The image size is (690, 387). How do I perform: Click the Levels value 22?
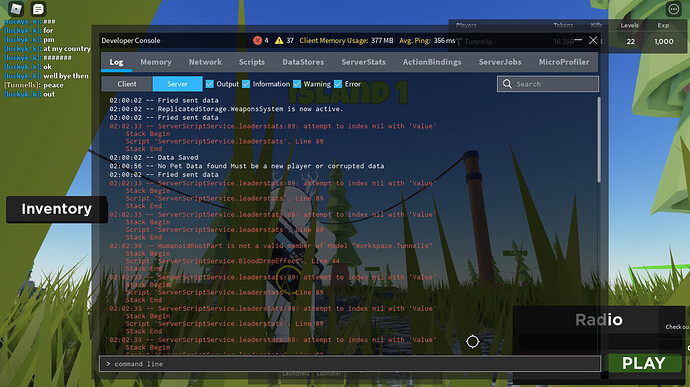631,41
